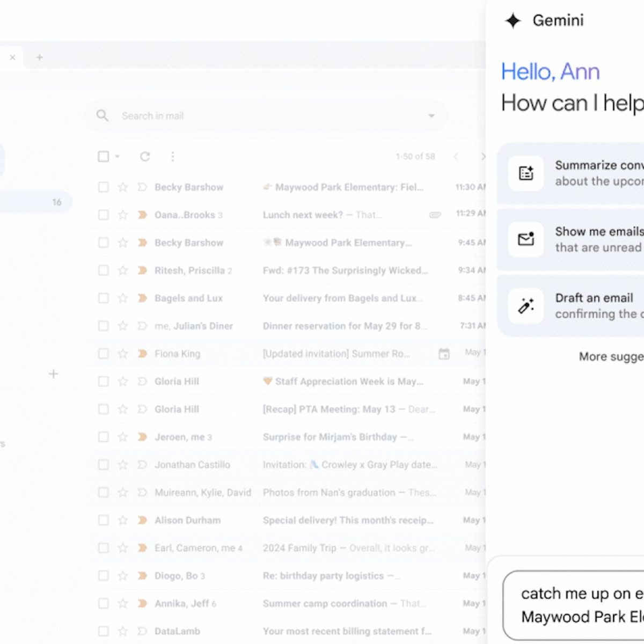Open search options dropdown in search bar
This screenshot has width=644, height=644.
[431, 116]
